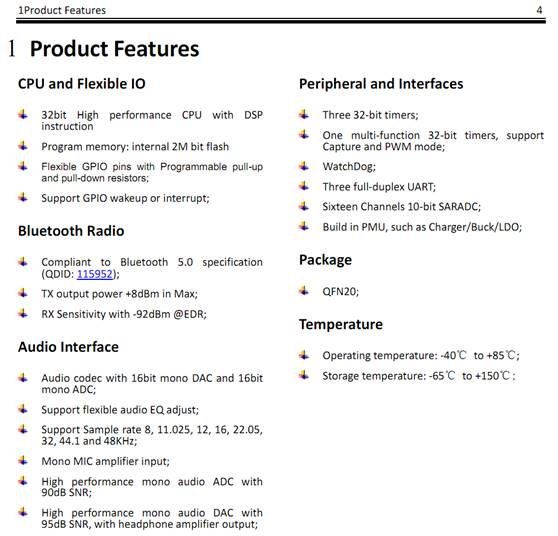Click the Bluetooth Radio section heading

point(71,231)
